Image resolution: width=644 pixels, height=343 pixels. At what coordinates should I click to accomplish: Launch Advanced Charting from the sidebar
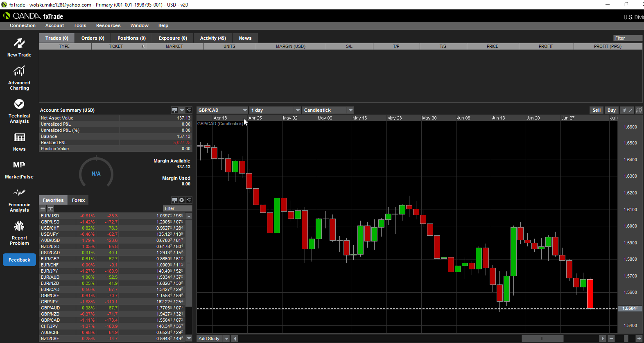click(19, 78)
